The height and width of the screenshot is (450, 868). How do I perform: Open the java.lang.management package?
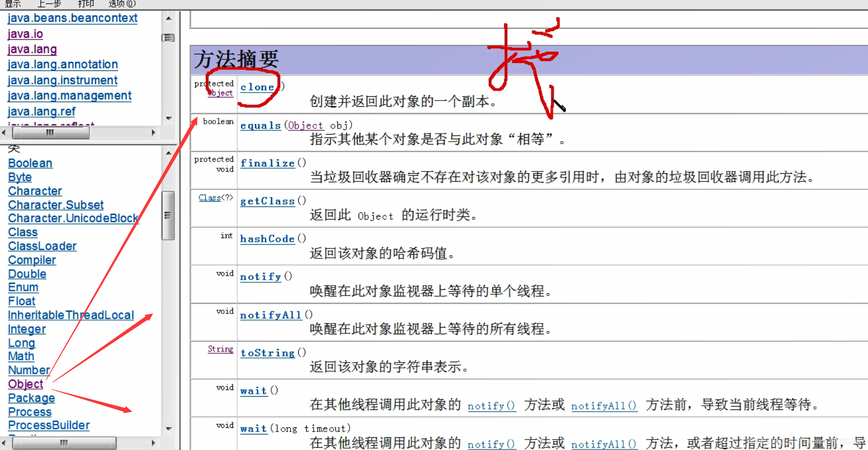69,96
